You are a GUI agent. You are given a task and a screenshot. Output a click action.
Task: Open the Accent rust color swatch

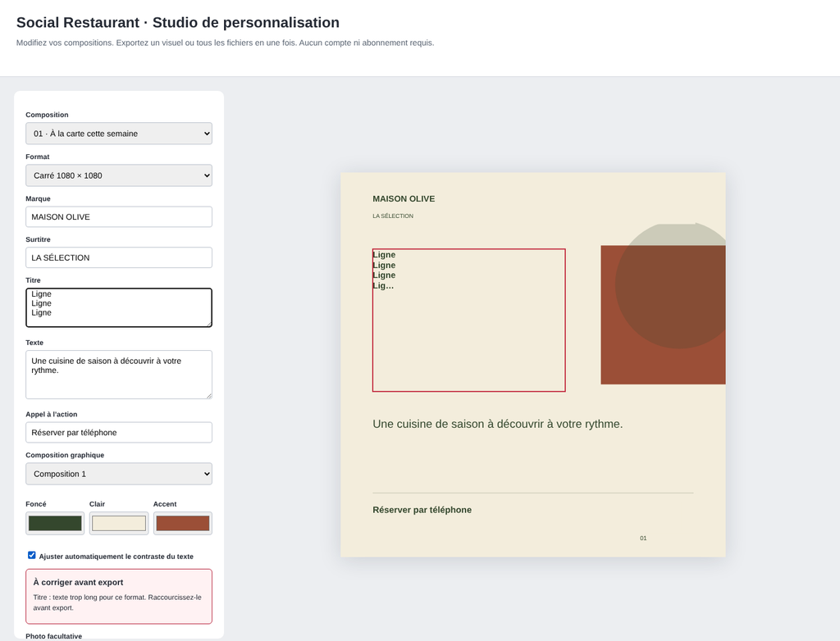point(183,523)
